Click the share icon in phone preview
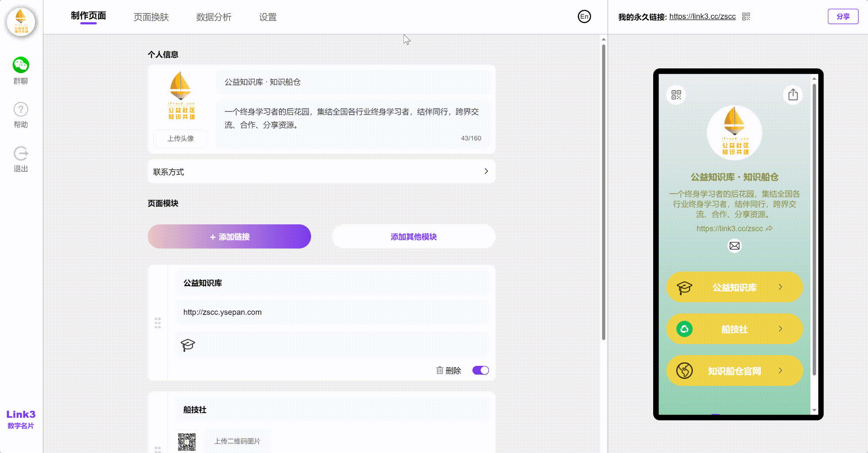Viewport: 868px width, 453px height. 793,95
